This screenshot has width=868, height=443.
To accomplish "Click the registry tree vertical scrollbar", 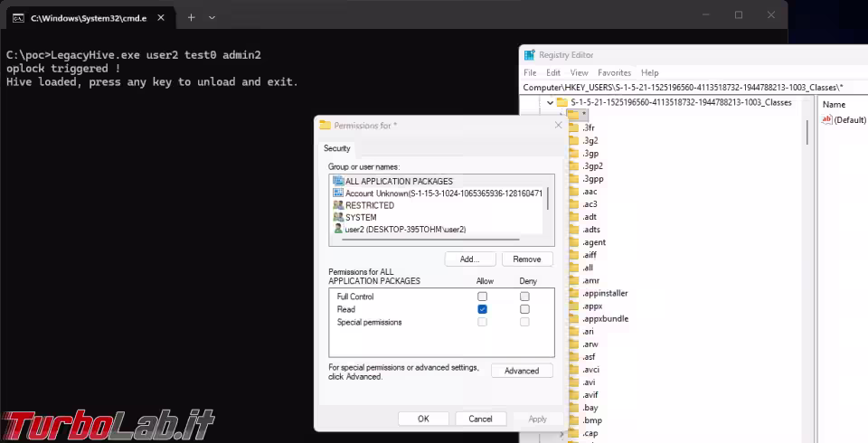I will (x=807, y=132).
